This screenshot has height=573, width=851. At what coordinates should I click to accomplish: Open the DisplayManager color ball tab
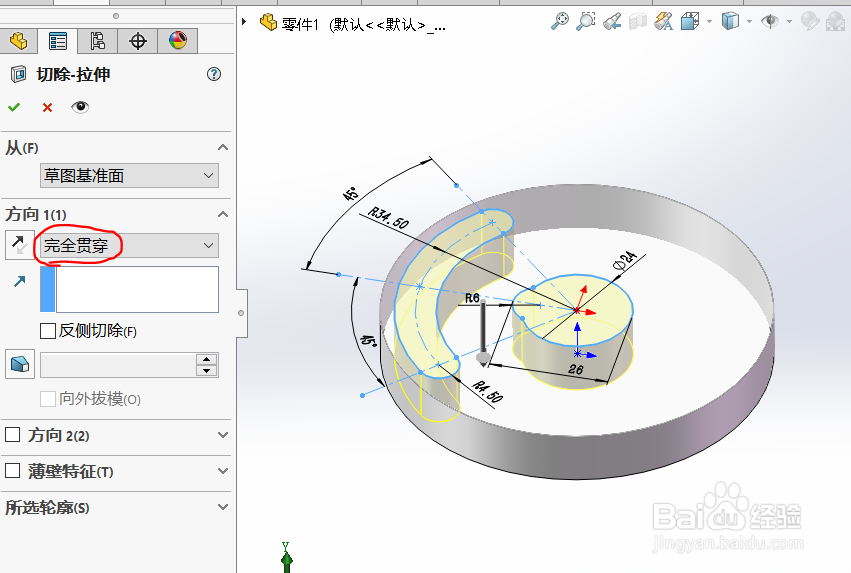point(177,41)
